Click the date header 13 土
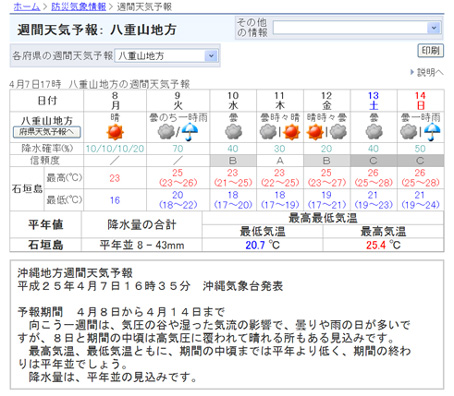The height and width of the screenshot is (396, 454). coord(373,101)
